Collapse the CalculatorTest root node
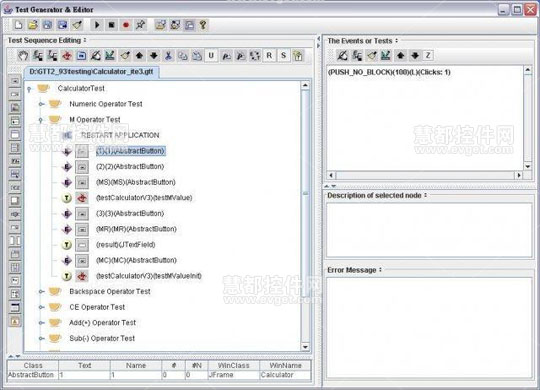 (29, 89)
